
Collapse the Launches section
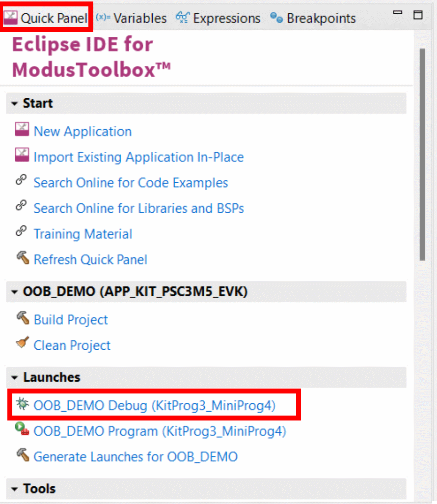(x=14, y=377)
